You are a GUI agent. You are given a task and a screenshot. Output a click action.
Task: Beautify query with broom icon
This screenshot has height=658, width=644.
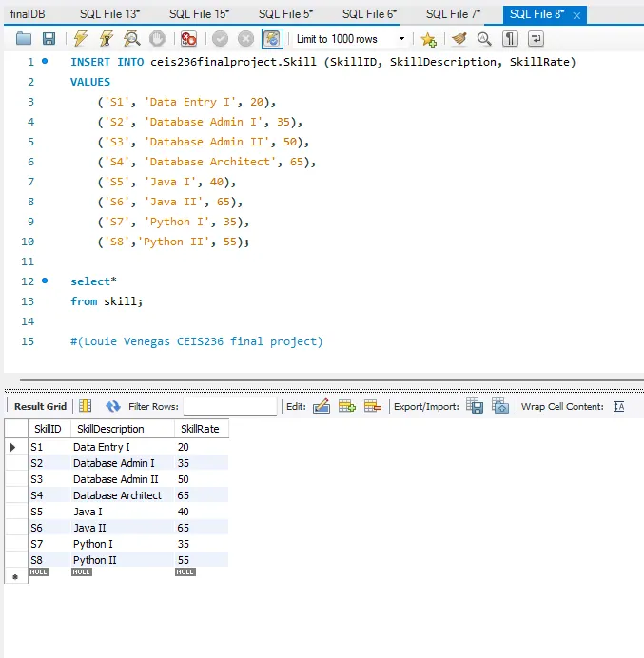[x=459, y=39]
